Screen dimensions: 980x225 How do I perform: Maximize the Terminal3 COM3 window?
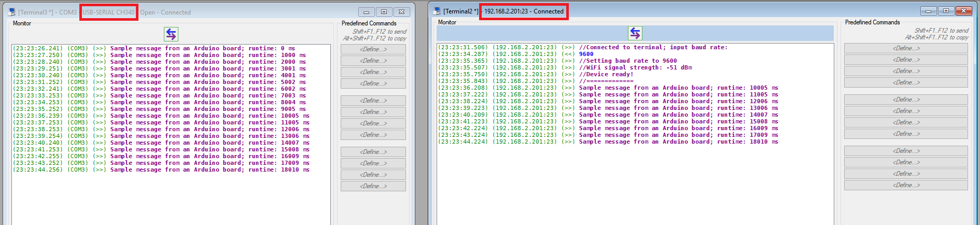384,12
